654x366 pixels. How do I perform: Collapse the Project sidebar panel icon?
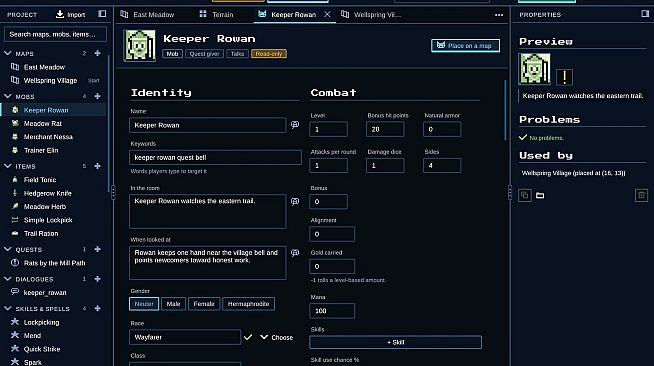[102, 14]
